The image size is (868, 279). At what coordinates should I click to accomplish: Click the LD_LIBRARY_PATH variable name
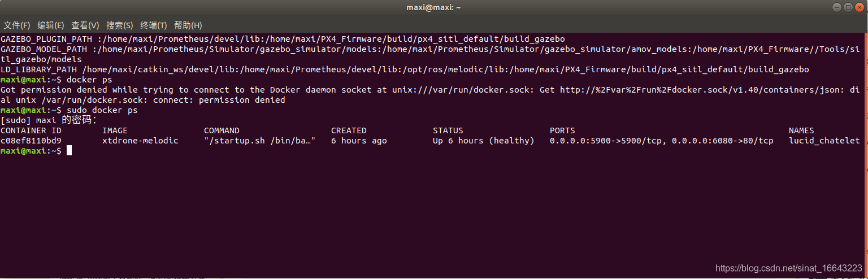(x=38, y=69)
